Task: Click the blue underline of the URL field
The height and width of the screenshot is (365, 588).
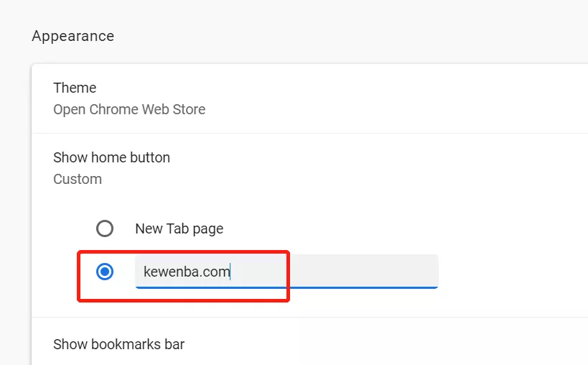Action: click(287, 287)
